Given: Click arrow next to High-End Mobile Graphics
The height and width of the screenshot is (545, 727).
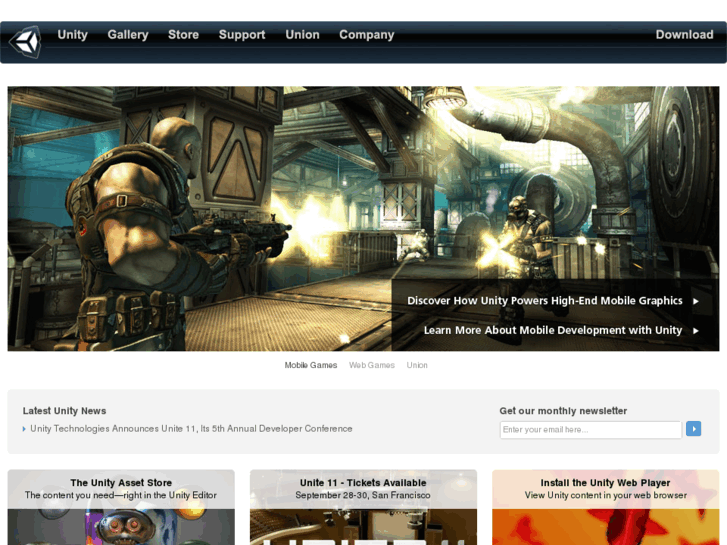Looking at the screenshot, I should [x=696, y=301].
